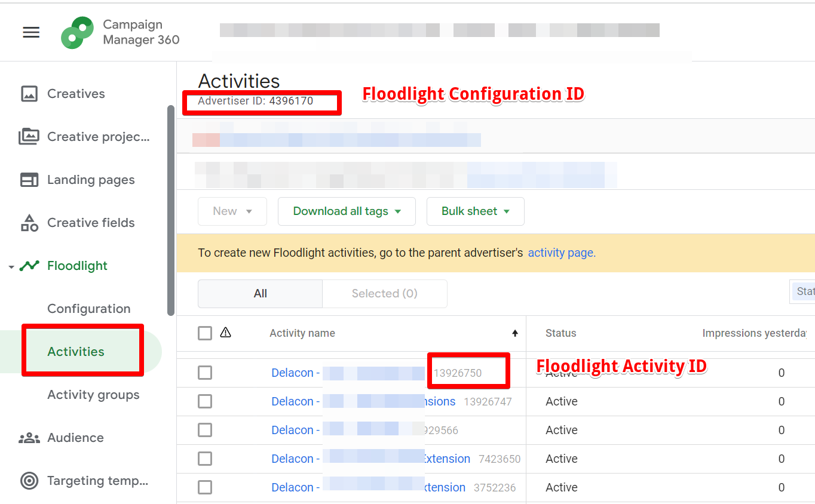Open the Delacon activity 13926747 link
This screenshot has height=504, width=815.
click(363, 401)
